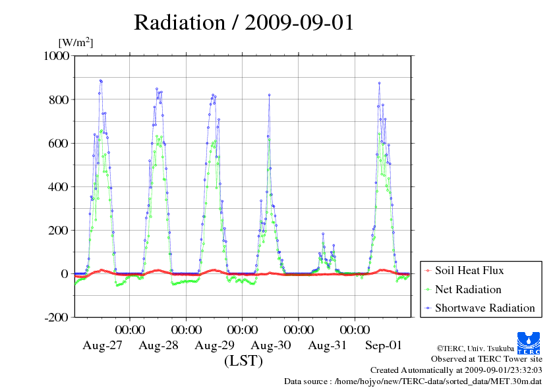
Task: Click the Aug-30 shortwave radiation spike peak
Action: (x=270, y=95)
